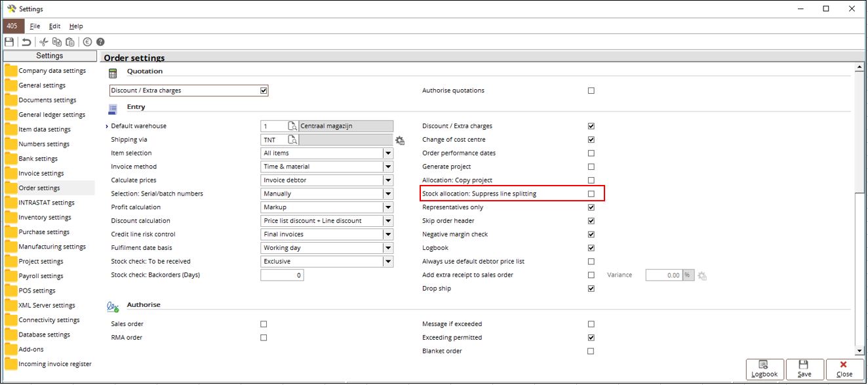Click the Logbook button
The height and width of the screenshot is (385, 868).
click(764, 369)
